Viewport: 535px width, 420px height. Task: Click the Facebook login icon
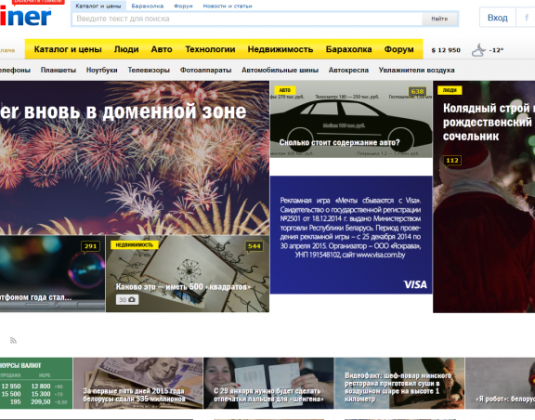point(526,17)
